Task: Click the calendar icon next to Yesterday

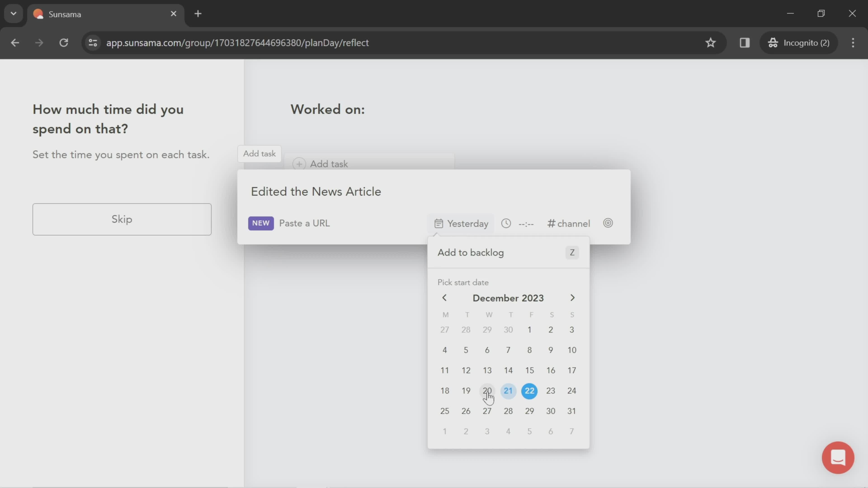Action: tap(438, 223)
